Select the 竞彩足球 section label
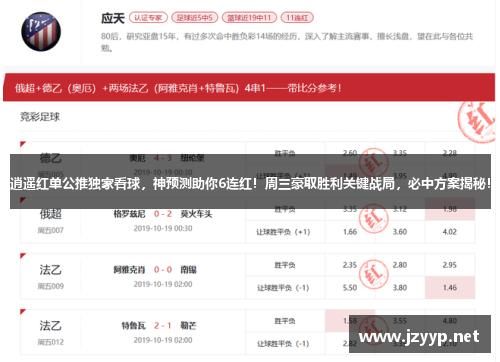Viewport: 500px width, 362px height. (x=40, y=117)
